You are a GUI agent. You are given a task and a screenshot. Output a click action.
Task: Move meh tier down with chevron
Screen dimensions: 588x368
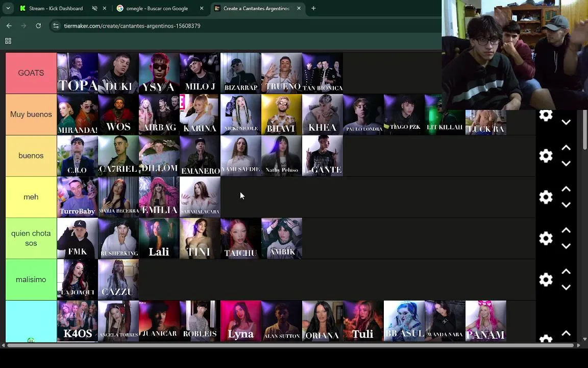pyautogui.click(x=566, y=205)
